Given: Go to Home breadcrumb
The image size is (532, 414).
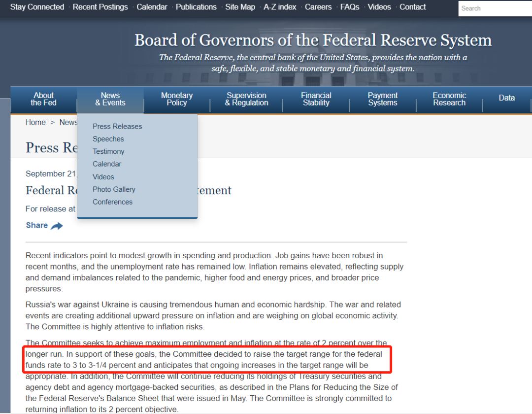Looking at the screenshot, I should click(x=35, y=123).
